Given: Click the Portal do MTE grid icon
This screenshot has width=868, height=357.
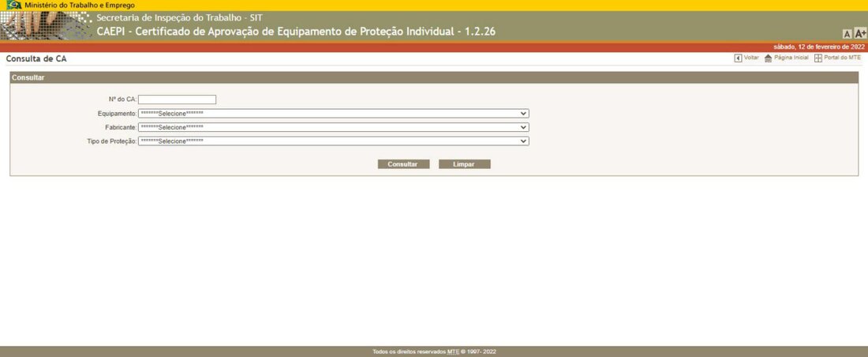Looking at the screenshot, I should [818, 58].
